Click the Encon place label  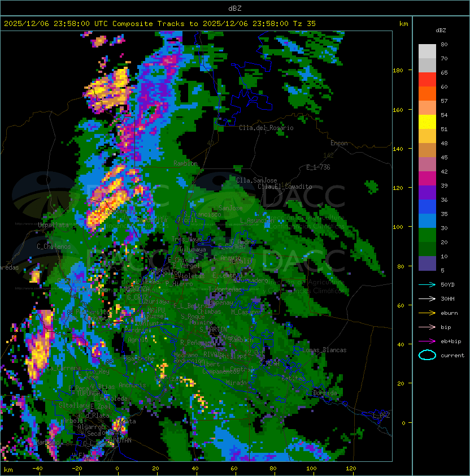click(339, 143)
